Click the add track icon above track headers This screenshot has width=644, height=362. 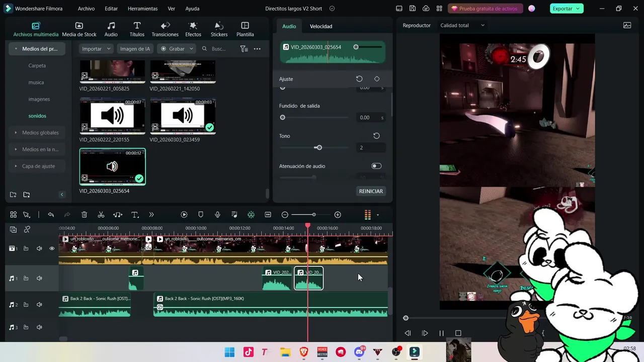[13, 229]
